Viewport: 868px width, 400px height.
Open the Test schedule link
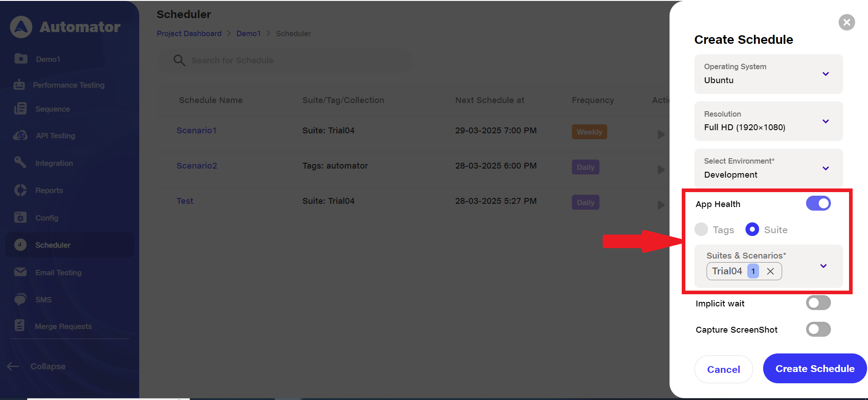185,201
